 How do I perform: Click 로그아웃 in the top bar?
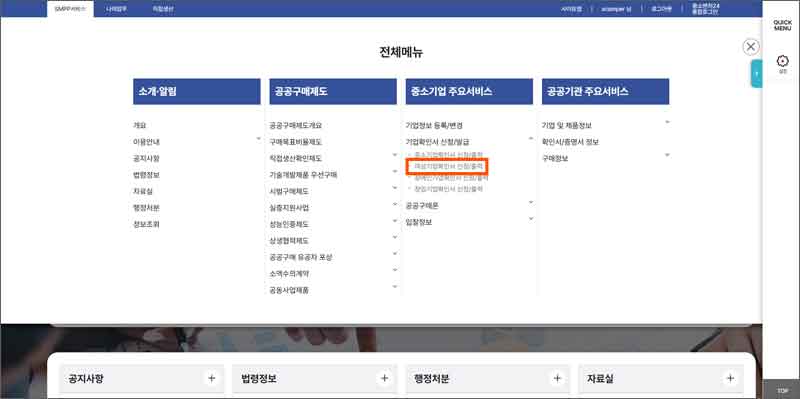(661, 9)
